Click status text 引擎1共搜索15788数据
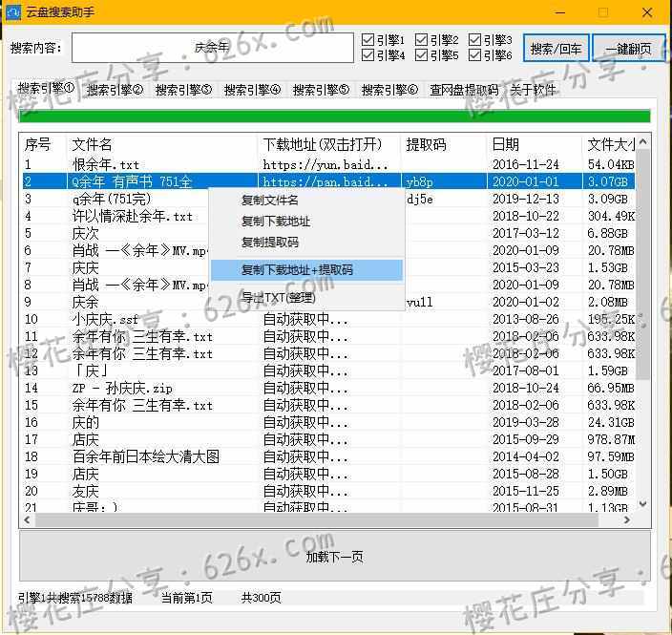672x635 pixels. 75,598
